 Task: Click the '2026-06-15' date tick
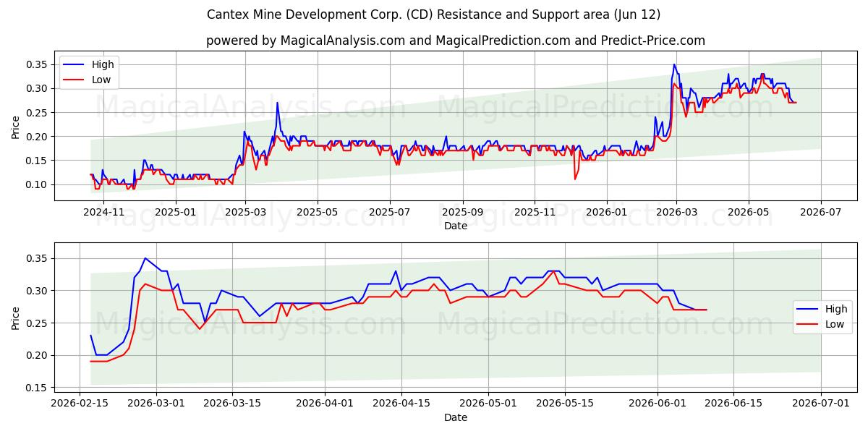tap(733, 404)
